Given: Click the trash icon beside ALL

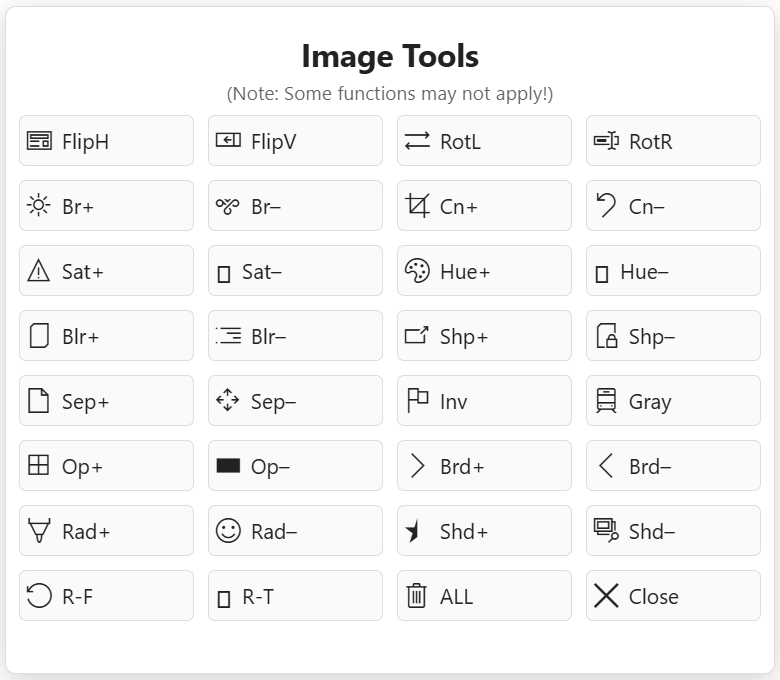Looking at the screenshot, I should click(x=417, y=596).
